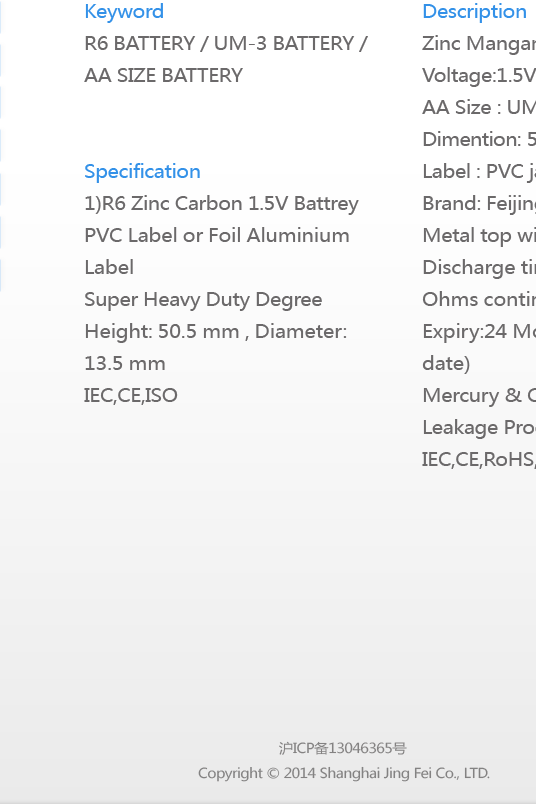
Task: Click the 'Height: 50.5 mm , Diameter:' line
Action: [216, 332]
